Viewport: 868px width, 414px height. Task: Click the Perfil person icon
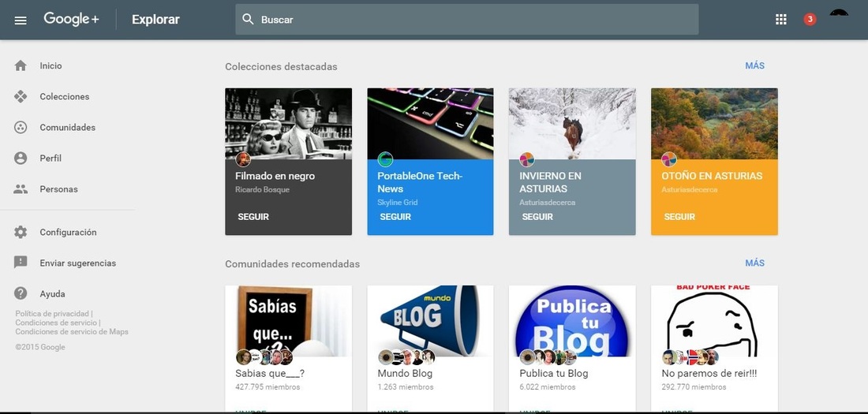(21, 159)
